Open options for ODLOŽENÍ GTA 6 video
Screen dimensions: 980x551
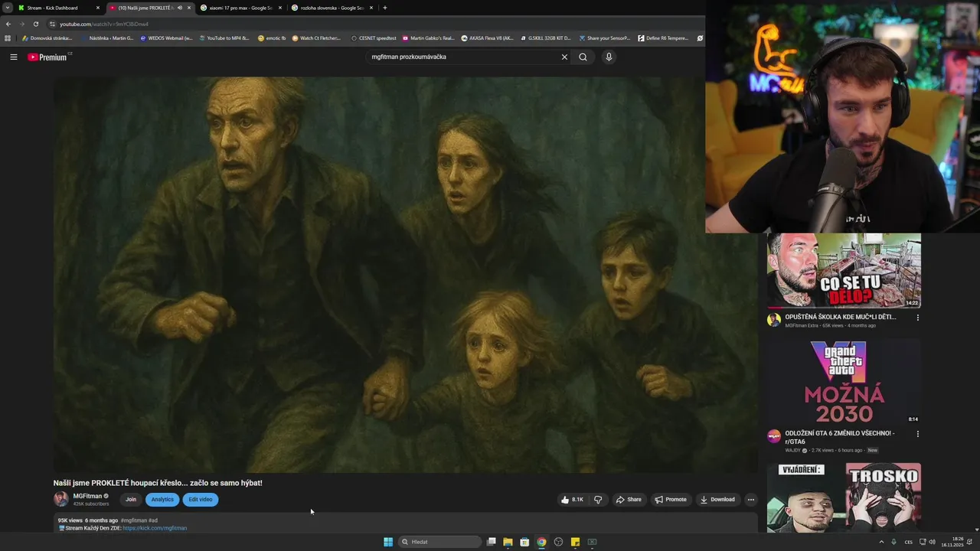point(917,434)
